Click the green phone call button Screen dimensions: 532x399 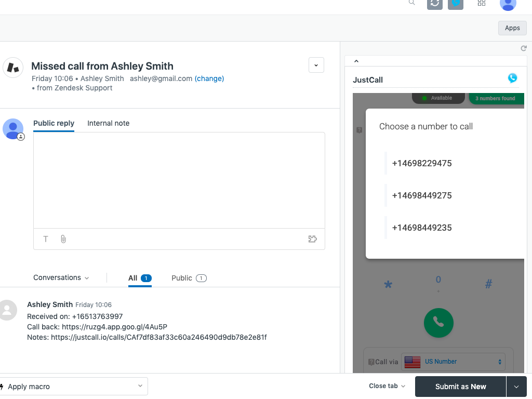tap(438, 323)
